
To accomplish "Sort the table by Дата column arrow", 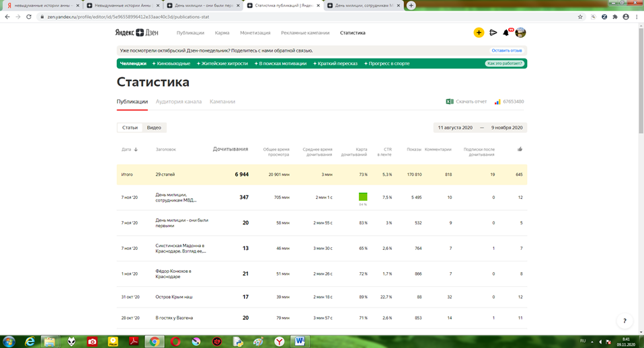I will click(x=136, y=149).
